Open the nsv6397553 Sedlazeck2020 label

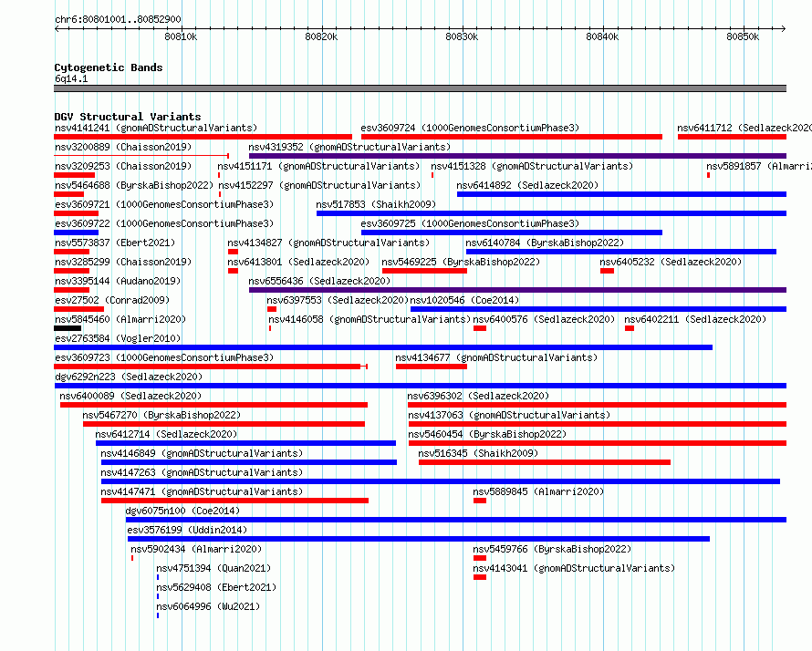tap(338, 300)
